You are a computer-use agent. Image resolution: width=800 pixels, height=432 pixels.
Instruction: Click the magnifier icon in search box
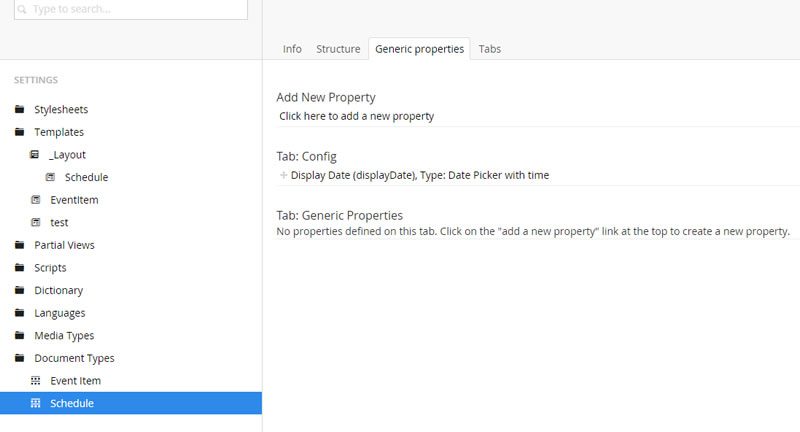pos(22,9)
